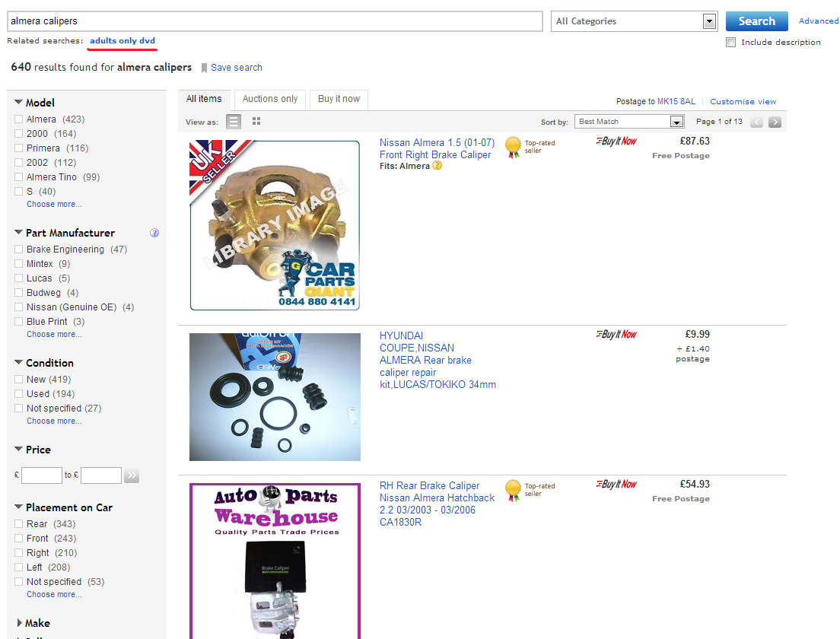The width and height of the screenshot is (840, 639).
Task: Open Part Manufacturer help question icon
Action: click(154, 233)
